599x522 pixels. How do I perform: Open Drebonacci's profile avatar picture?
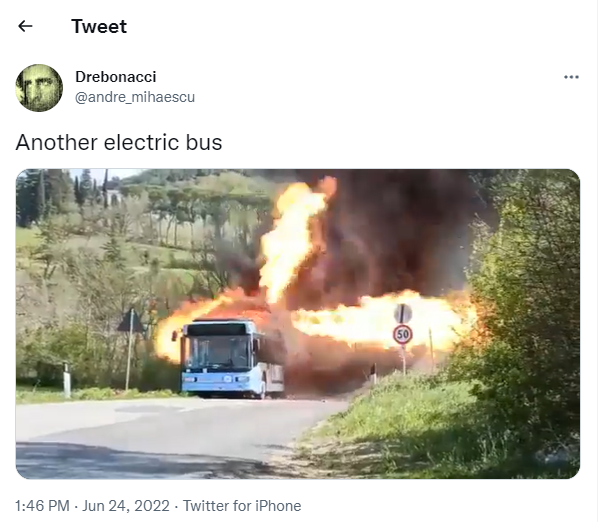[39, 88]
